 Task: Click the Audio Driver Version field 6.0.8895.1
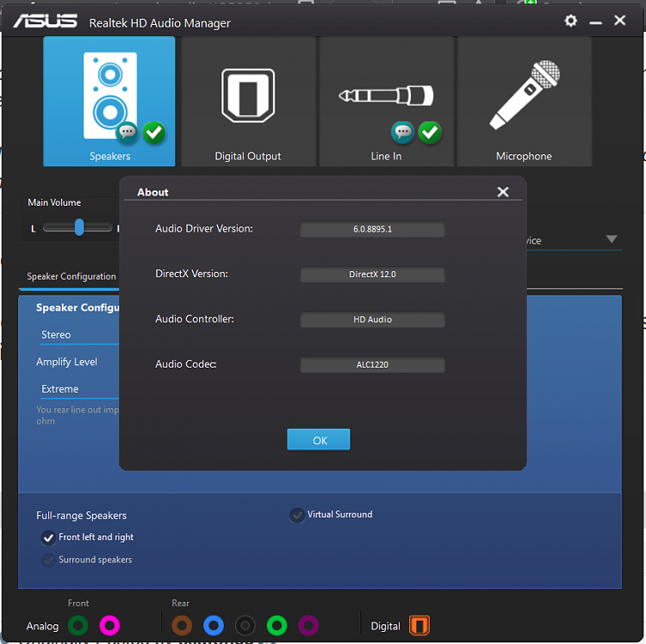tap(372, 229)
